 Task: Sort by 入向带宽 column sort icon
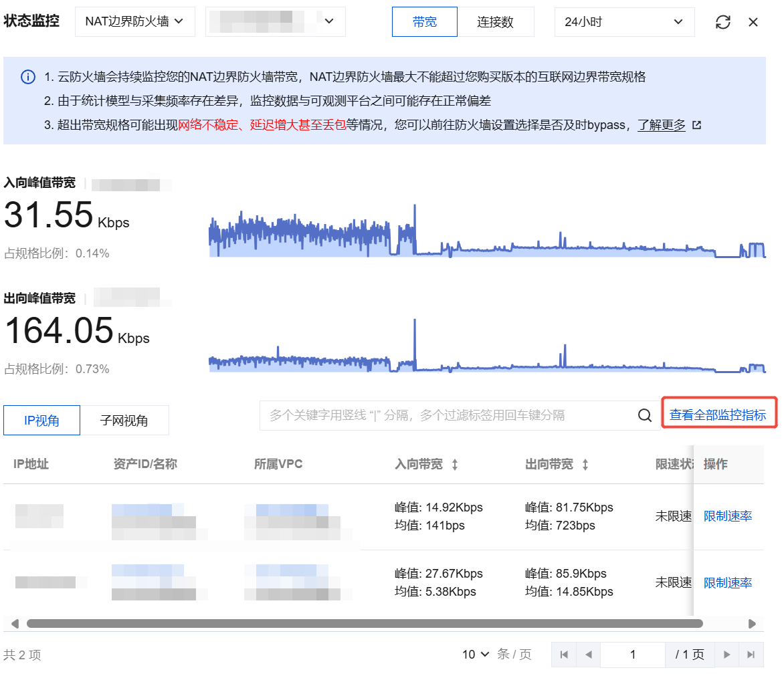(455, 465)
